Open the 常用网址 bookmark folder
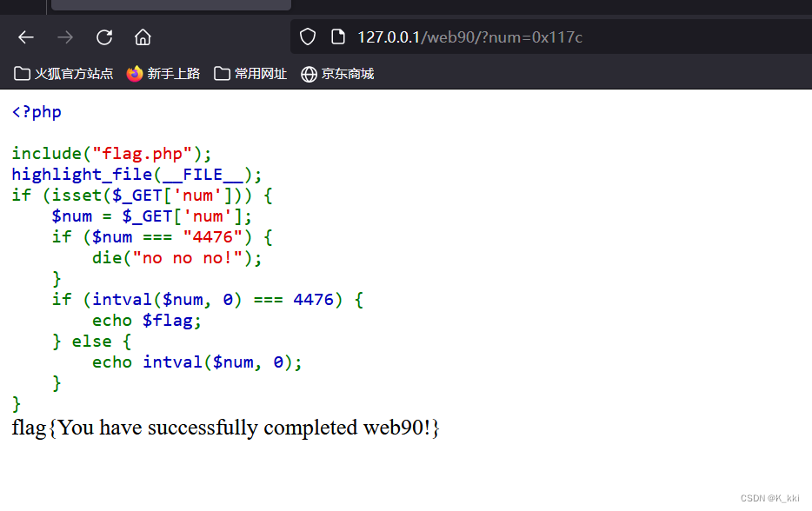 point(250,74)
